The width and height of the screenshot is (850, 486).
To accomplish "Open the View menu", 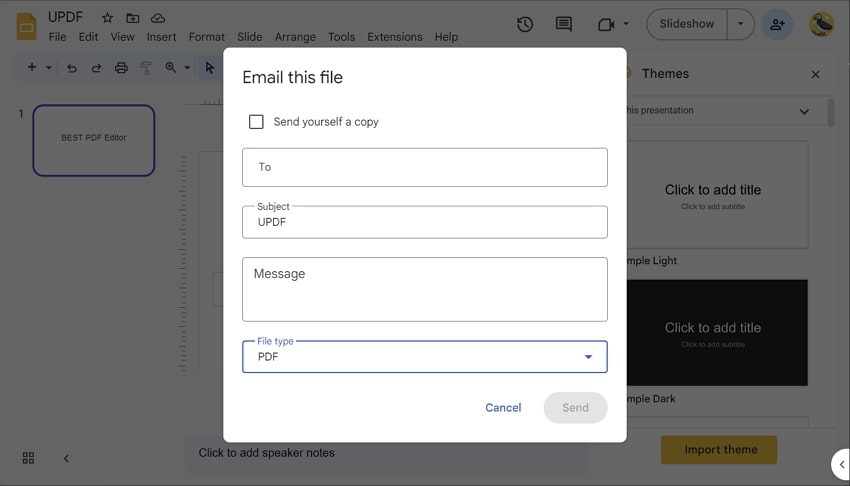I will click(x=123, y=37).
